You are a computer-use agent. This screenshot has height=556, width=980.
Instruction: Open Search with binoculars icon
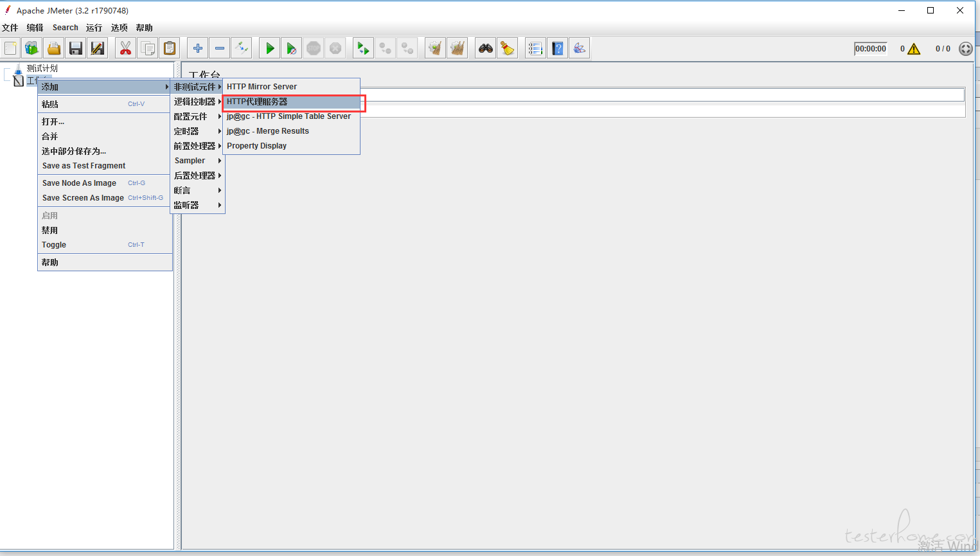click(x=486, y=48)
